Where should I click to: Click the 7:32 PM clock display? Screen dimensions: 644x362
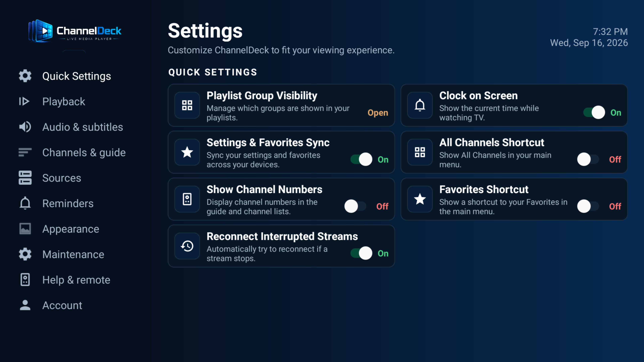(x=610, y=32)
